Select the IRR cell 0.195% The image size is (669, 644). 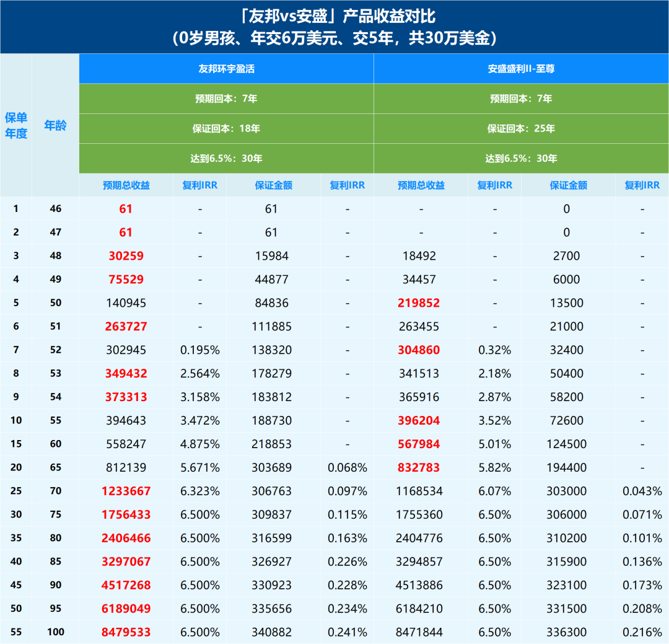pos(199,350)
